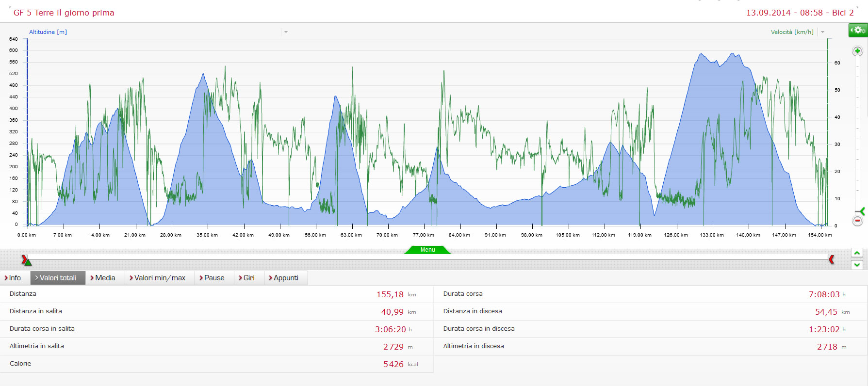
Task: Click the green triangle position marker
Action: [x=28, y=262]
